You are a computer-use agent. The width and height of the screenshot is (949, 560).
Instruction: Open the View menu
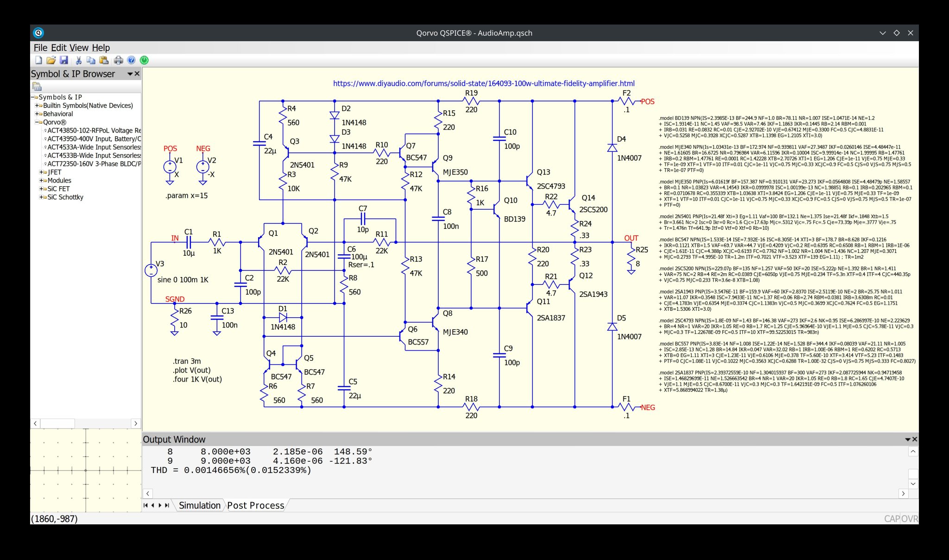[79, 48]
